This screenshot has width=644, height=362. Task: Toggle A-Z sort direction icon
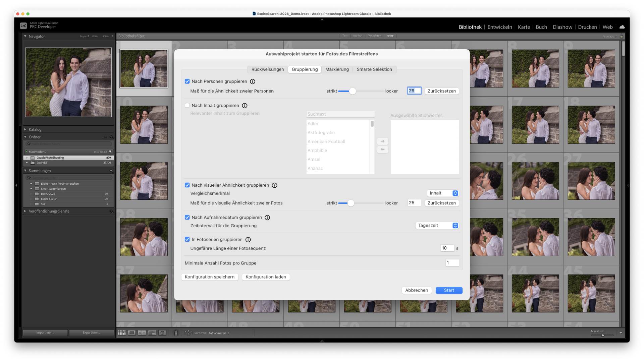(189, 333)
